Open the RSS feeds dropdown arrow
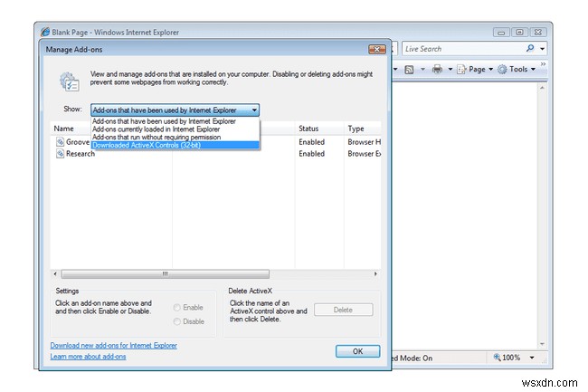The width and height of the screenshot is (588, 392). click(422, 69)
